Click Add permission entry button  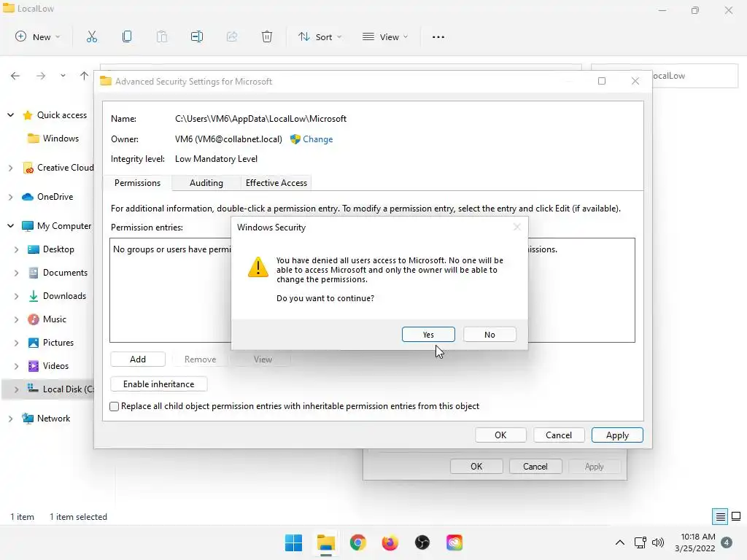point(138,359)
